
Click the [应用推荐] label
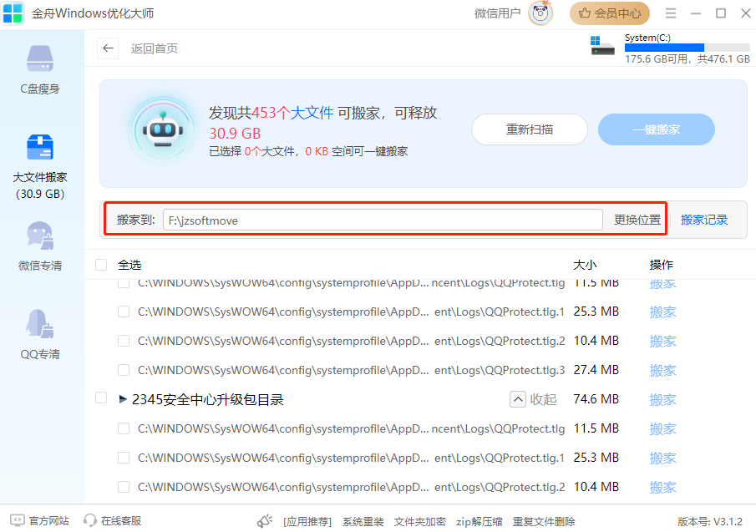(x=307, y=521)
